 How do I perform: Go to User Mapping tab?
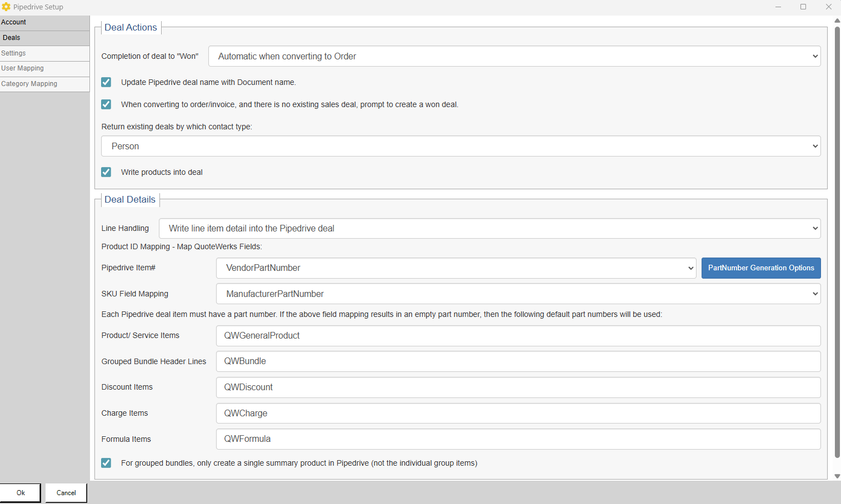tap(44, 68)
